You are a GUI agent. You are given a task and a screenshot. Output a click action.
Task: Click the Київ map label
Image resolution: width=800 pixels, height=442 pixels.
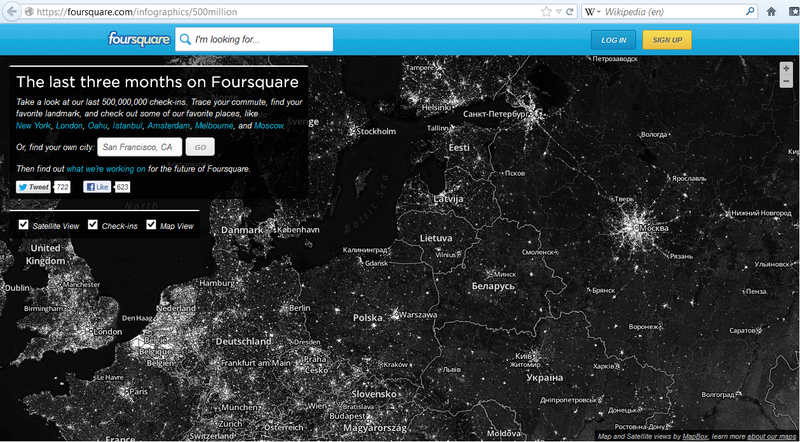pyautogui.click(x=522, y=356)
